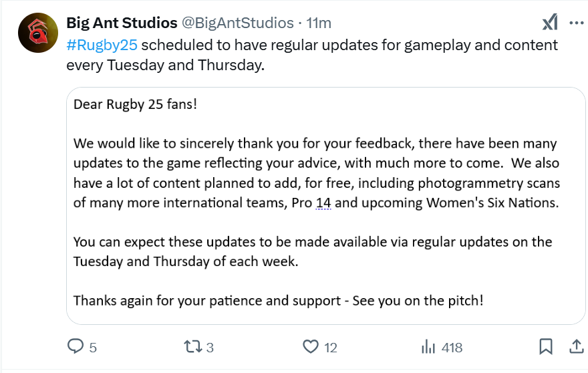The height and width of the screenshot is (373, 588).
Task: Repost using the retweet arrows icon
Action: pos(192,346)
